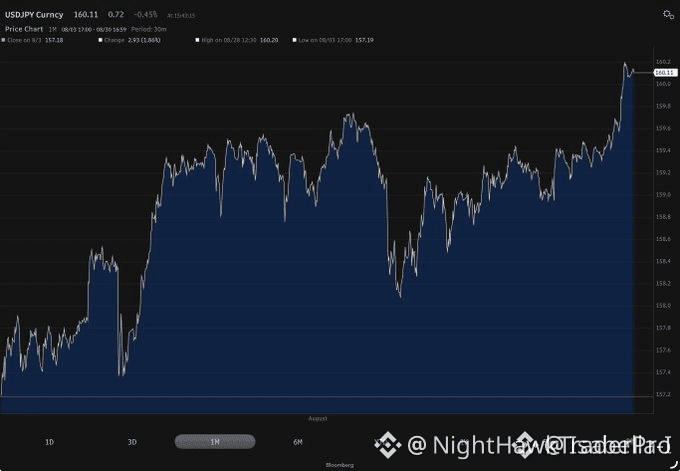The width and height of the screenshot is (680, 471).
Task: Click the Bloomberg attribution text
Action: [340, 465]
